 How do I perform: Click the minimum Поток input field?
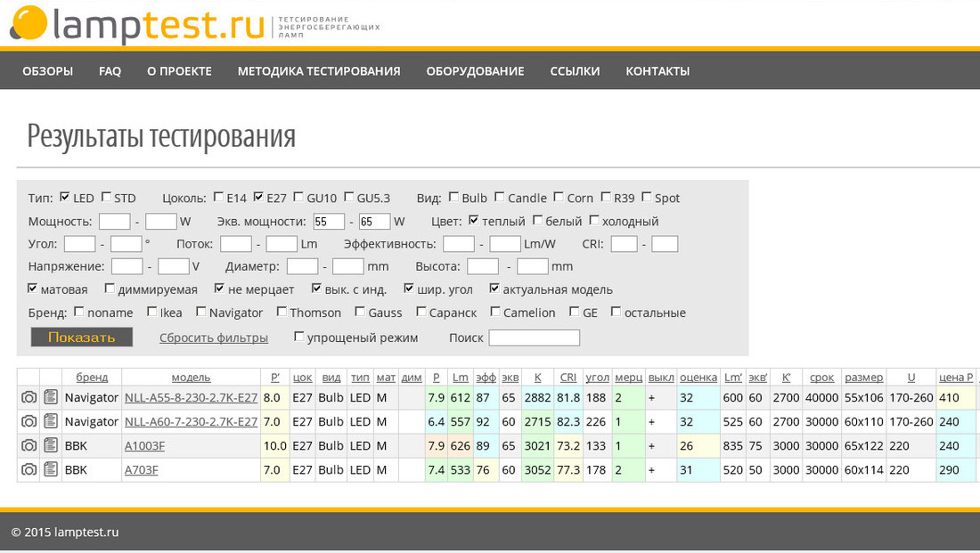(x=235, y=244)
